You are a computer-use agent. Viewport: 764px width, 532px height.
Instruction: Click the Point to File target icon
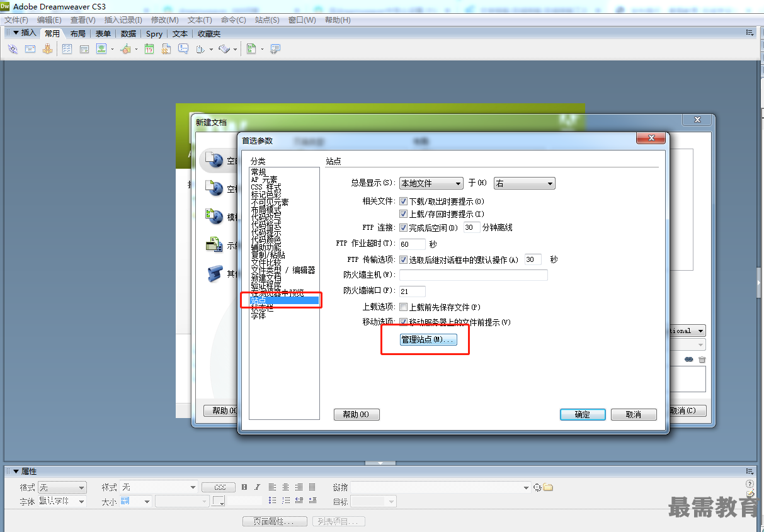[x=537, y=487]
